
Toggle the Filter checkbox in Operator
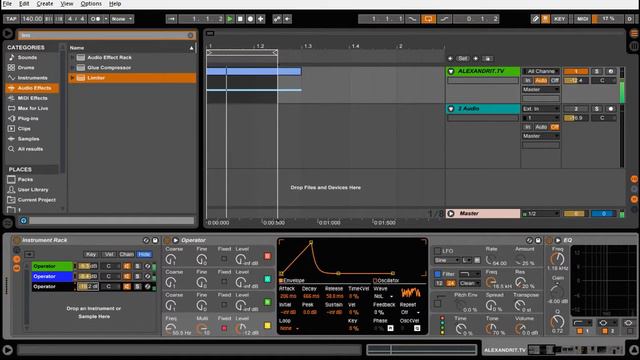tap(438, 274)
